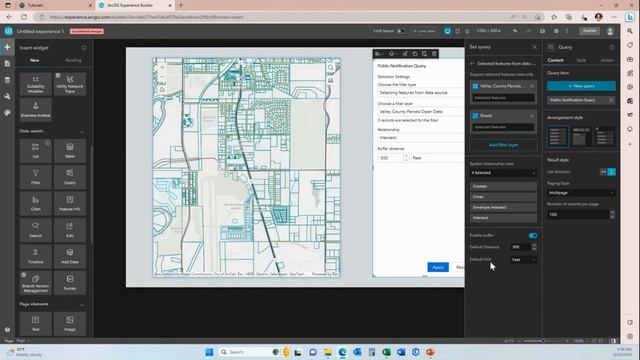Open the Paging Style Multipage dropdown

581,193
